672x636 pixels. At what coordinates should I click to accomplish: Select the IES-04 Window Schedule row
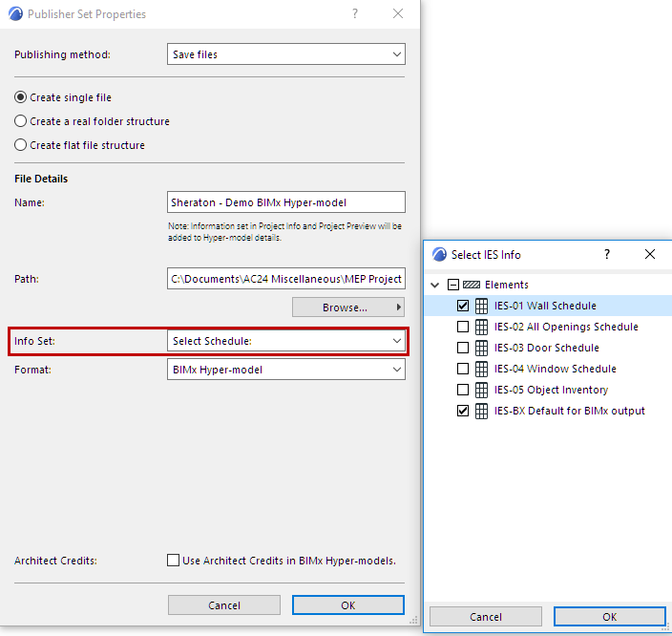548,369
